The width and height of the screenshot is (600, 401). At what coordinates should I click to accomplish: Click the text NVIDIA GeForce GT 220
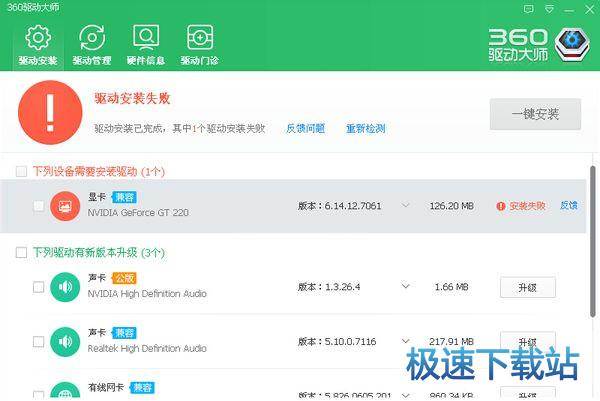click(138, 212)
